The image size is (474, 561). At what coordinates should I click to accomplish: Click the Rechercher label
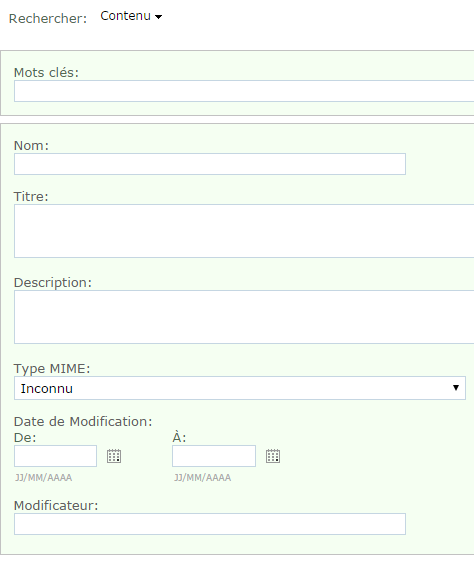pos(48,19)
